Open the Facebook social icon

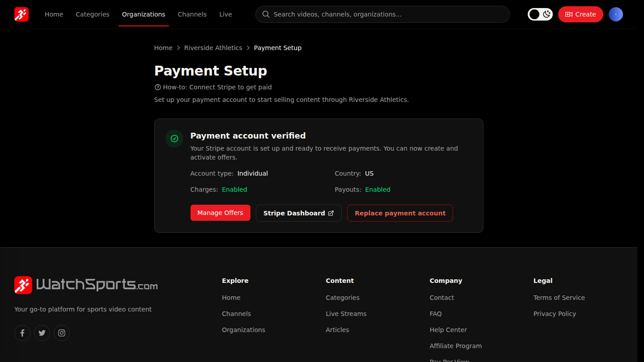pyautogui.click(x=22, y=333)
